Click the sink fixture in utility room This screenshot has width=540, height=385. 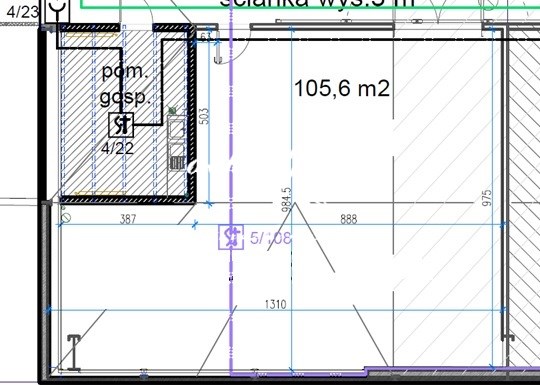177,143
